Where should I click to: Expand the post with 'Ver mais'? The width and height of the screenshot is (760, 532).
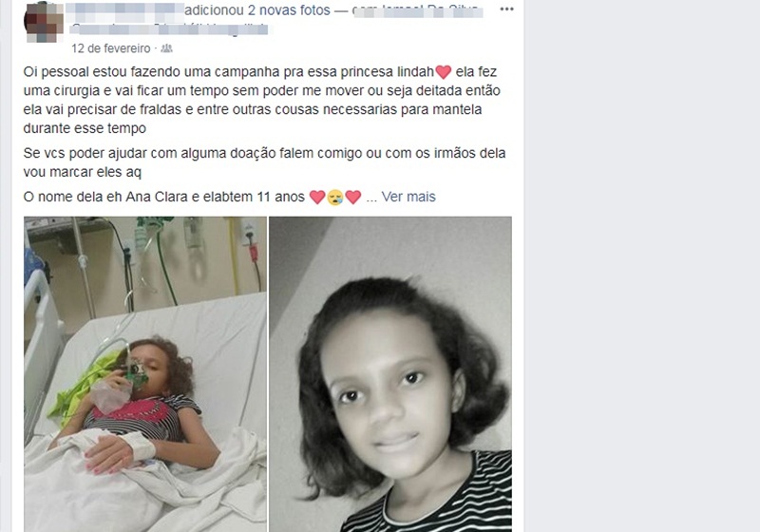click(x=408, y=197)
